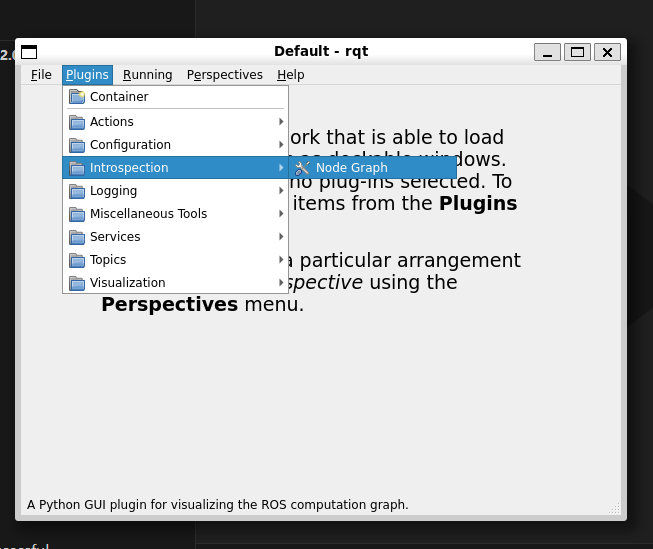Select the Visualization menu entry
This screenshot has height=549, width=653.
(175, 282)
